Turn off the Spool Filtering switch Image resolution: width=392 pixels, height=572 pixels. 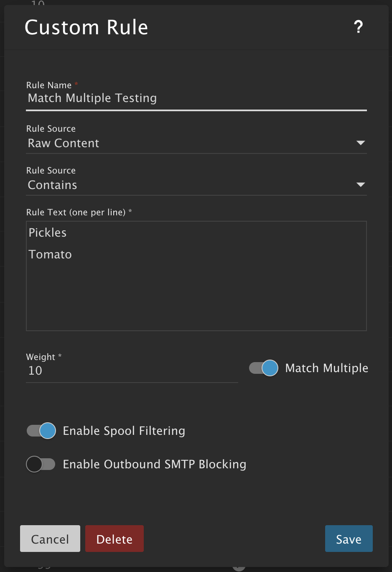(41, 431)
